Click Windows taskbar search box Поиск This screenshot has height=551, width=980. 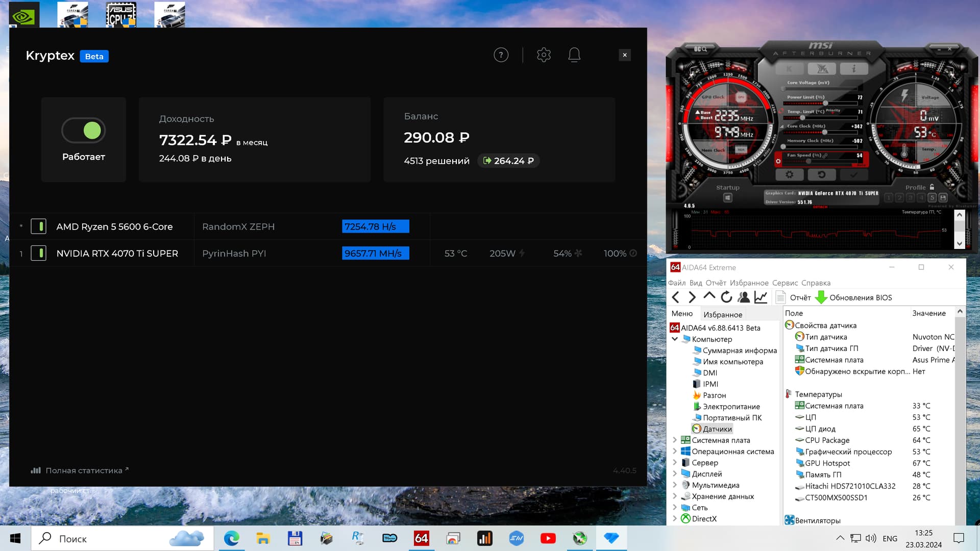pyautogui.click(x=122, y=538)
